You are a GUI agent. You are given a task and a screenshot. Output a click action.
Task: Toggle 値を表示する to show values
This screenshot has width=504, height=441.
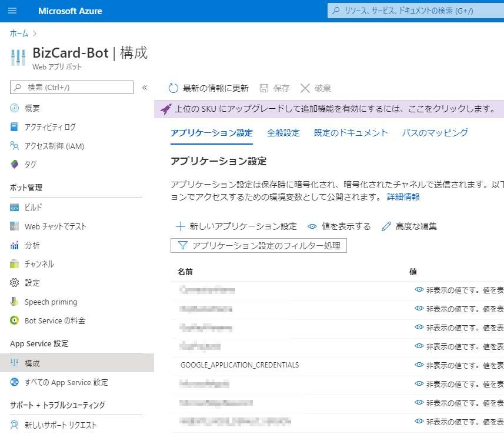click(339, 226)
